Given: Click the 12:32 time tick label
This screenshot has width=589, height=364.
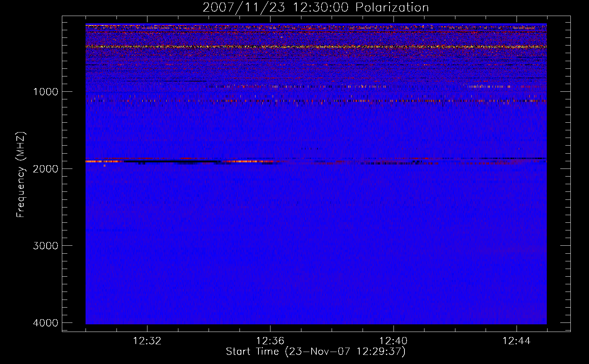Looking at the screenshot, I should click(147, 341).
